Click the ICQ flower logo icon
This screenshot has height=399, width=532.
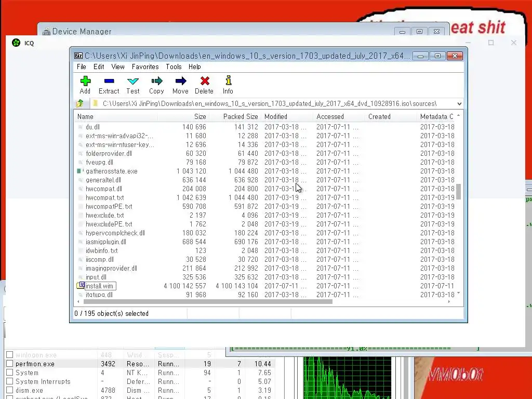click(16, 43)
